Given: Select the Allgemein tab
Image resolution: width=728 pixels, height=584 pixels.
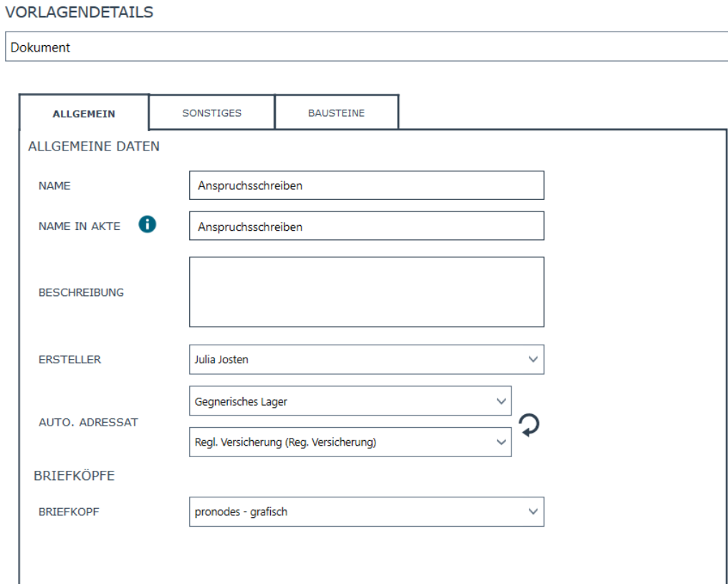Looking at the screenshot, I should click(84, 114).
